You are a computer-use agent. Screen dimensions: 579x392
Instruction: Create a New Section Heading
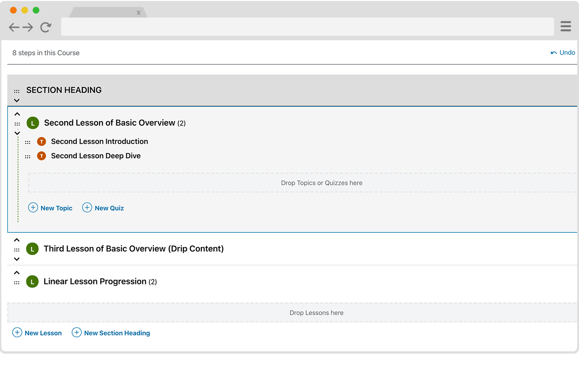coord(111,333)
